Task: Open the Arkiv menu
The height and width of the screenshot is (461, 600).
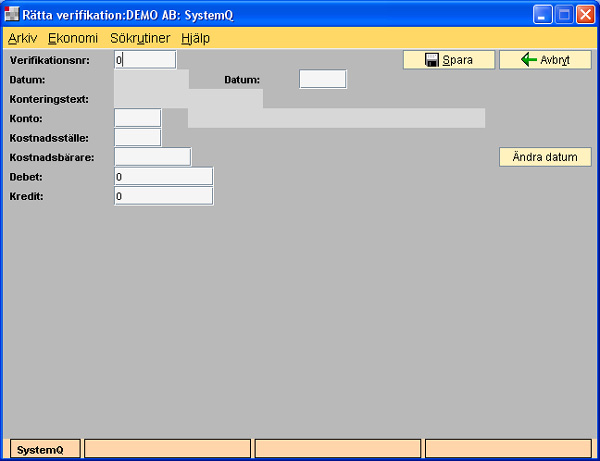Action: [21, 38]
